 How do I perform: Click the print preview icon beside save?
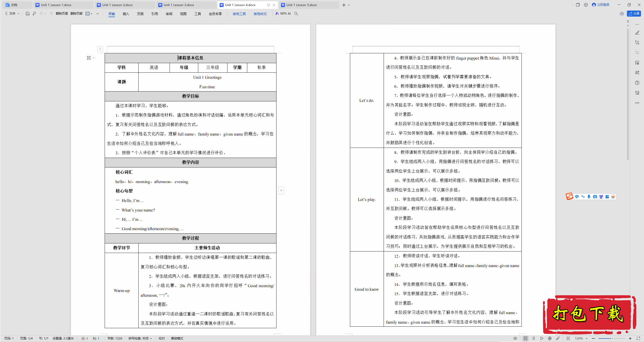34,14
